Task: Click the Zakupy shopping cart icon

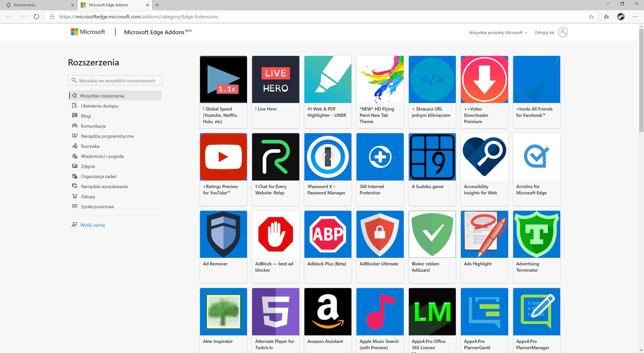Action: point(75,196)
